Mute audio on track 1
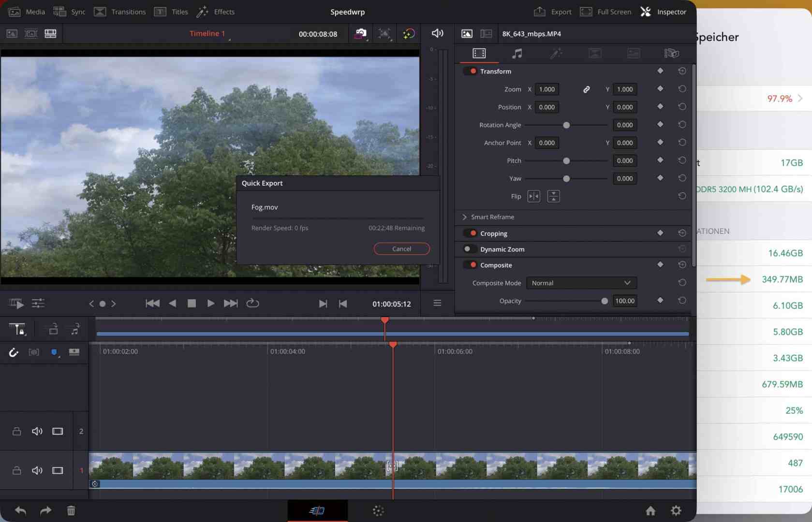The image size is (812, 522). pos(37,470)
